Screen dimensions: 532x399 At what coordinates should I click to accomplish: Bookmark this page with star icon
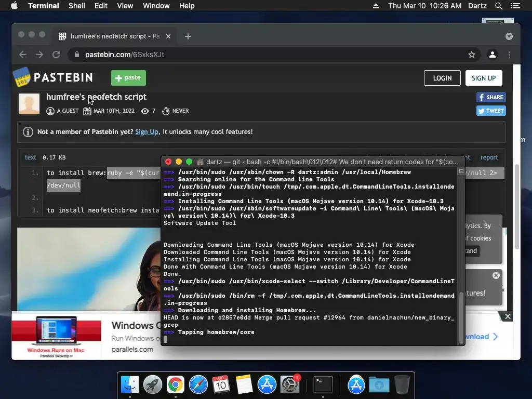(472, 55)
